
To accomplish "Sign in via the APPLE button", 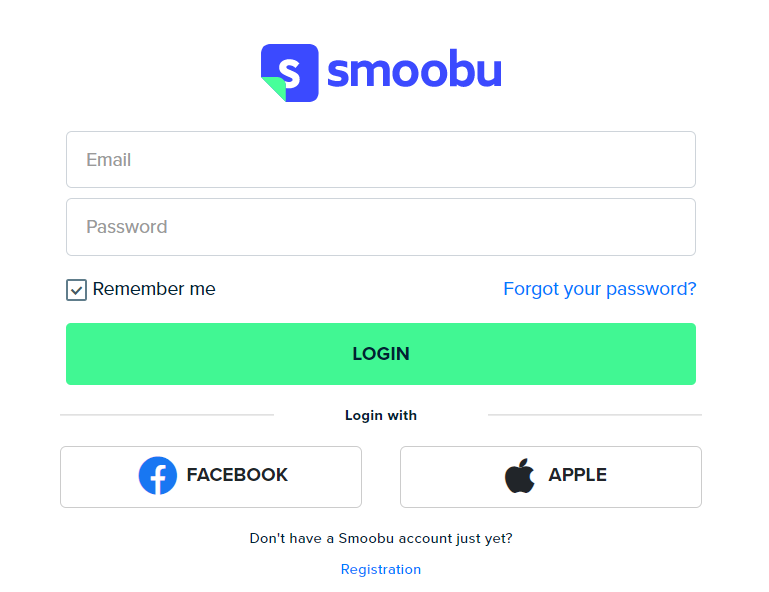I will point(551,477).
